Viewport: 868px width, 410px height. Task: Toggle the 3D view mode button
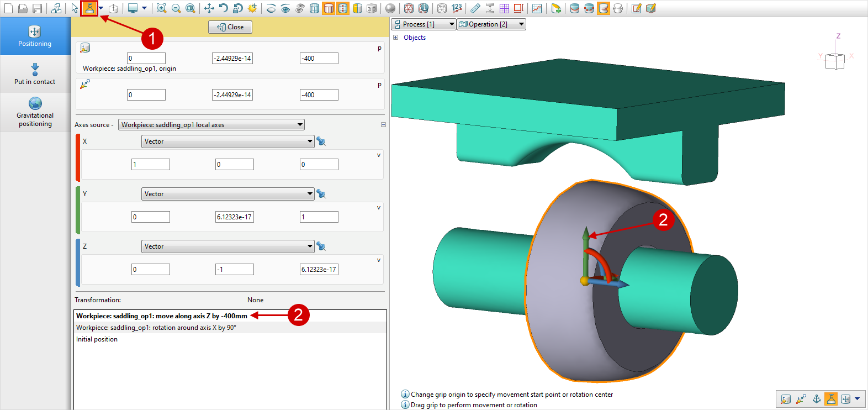click(x=372, y=8)
